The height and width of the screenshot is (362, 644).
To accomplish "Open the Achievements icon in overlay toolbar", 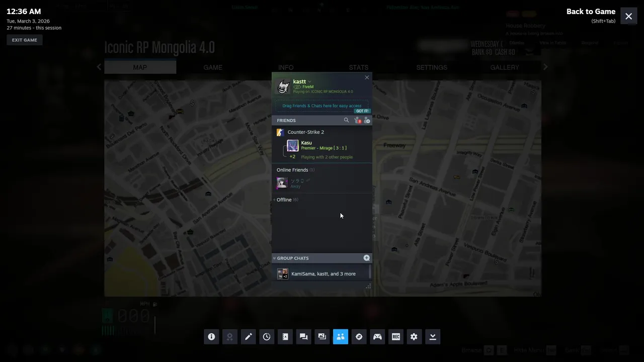I will (230, 337).
